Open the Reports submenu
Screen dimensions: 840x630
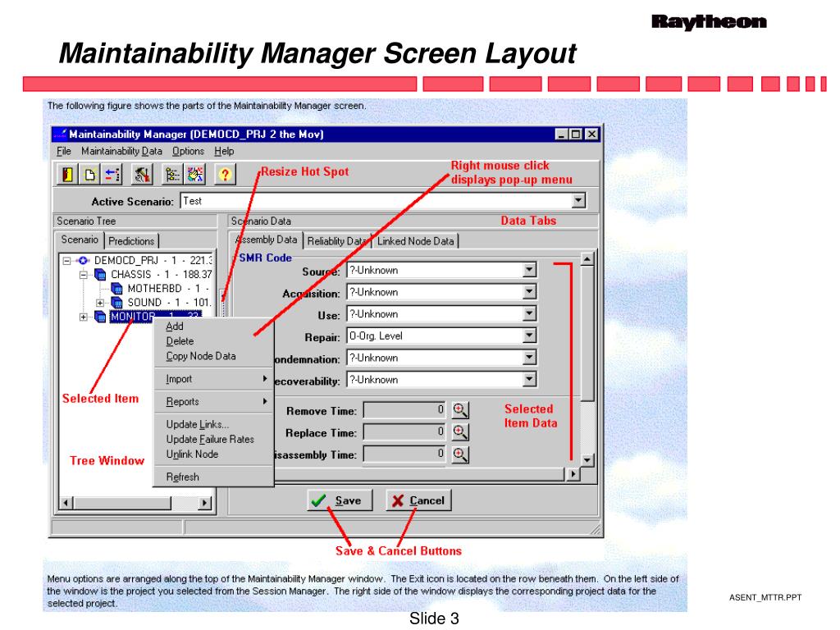pos(214,402)
